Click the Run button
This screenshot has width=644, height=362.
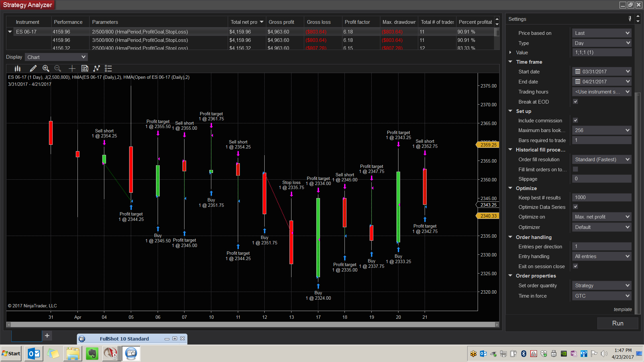coord(618,323)
